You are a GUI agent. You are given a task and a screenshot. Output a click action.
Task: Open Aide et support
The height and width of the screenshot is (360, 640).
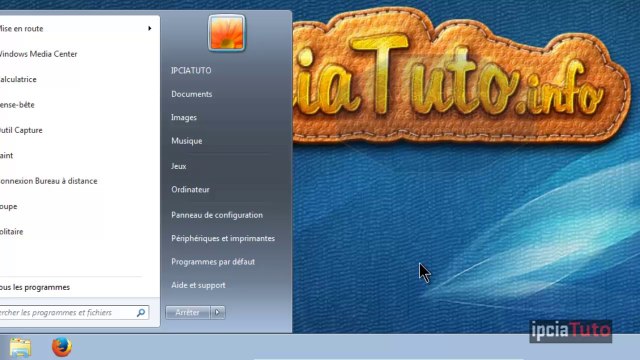(x=198, y=285)
